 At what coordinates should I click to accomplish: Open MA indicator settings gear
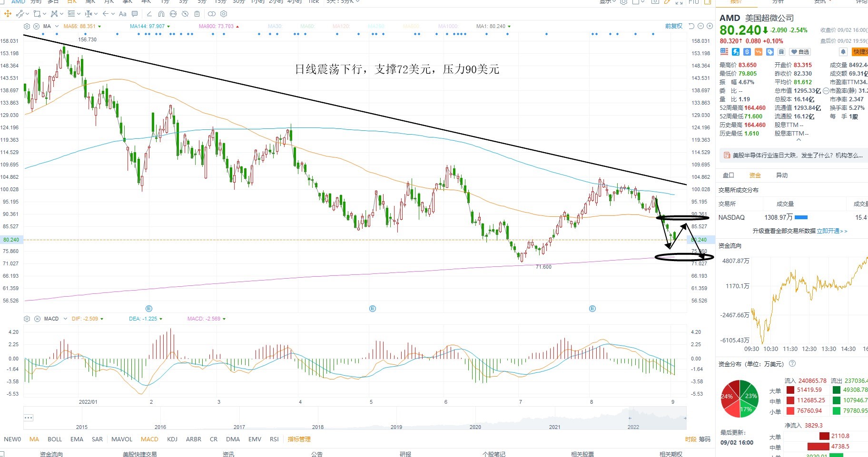pyautogui.click(x=27, y=26)
